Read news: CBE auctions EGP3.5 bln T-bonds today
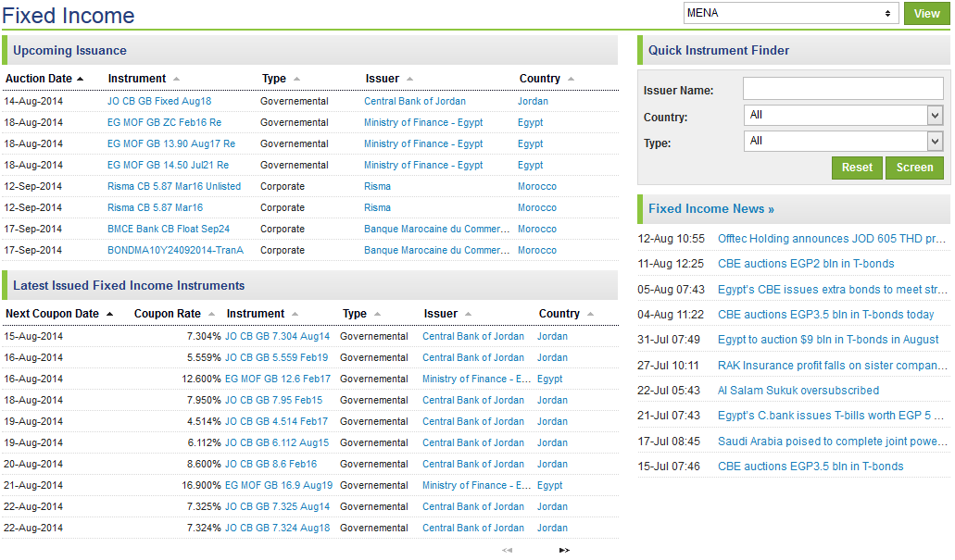The width and height of the screenshot is (955, 560). [826, 315]
